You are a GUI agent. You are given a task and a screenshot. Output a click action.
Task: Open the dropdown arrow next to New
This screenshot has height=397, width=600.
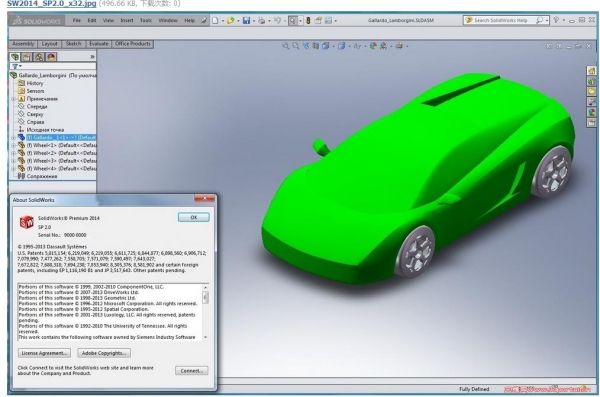click(x=223, y=21)
